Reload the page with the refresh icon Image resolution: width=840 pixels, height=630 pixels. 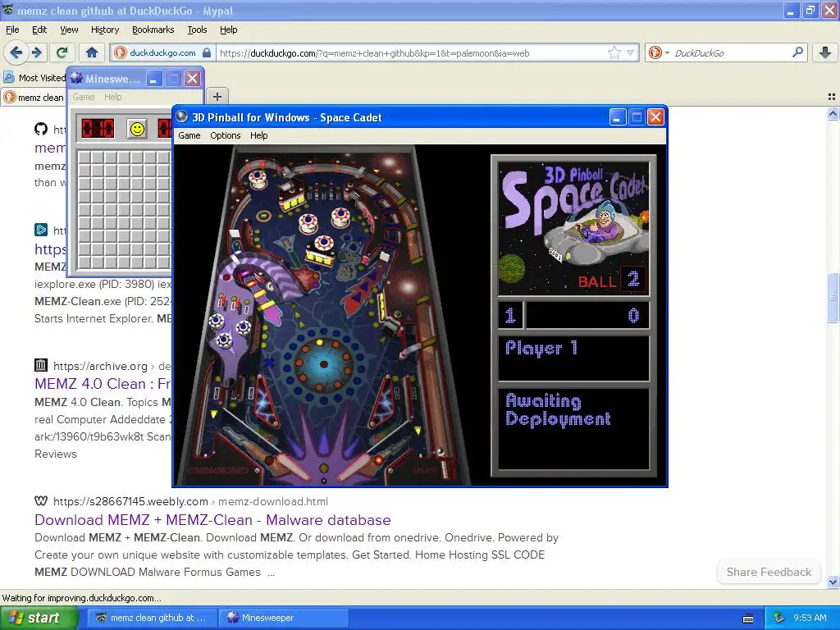[62, 52]
